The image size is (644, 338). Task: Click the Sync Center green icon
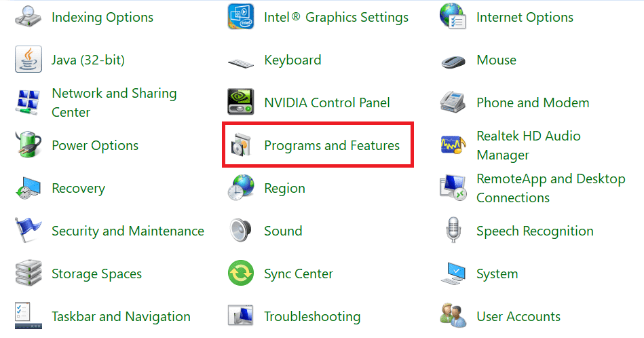click(x=241, y=274)
